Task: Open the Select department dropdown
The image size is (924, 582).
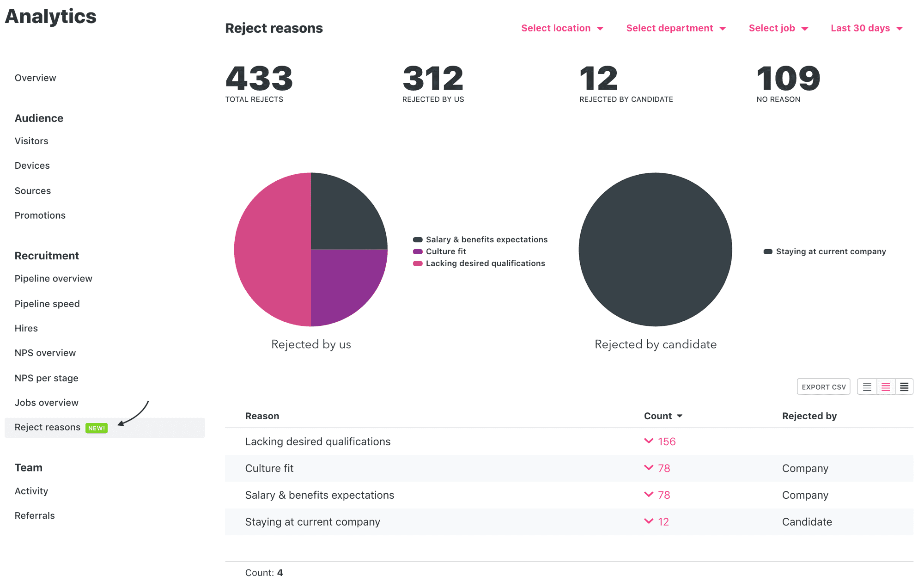Action: (x=676, y=28)
